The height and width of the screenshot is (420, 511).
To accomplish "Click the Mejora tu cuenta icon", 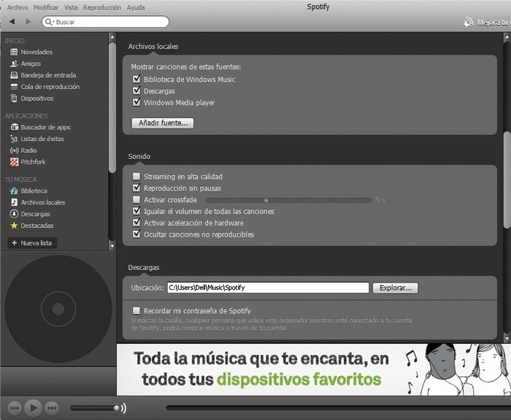I will (468, 22).
